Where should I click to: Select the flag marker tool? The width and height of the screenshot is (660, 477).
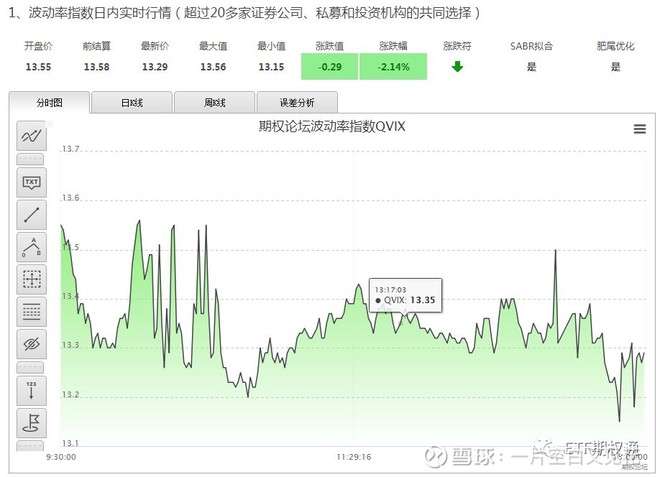click(x=32, y=423)
